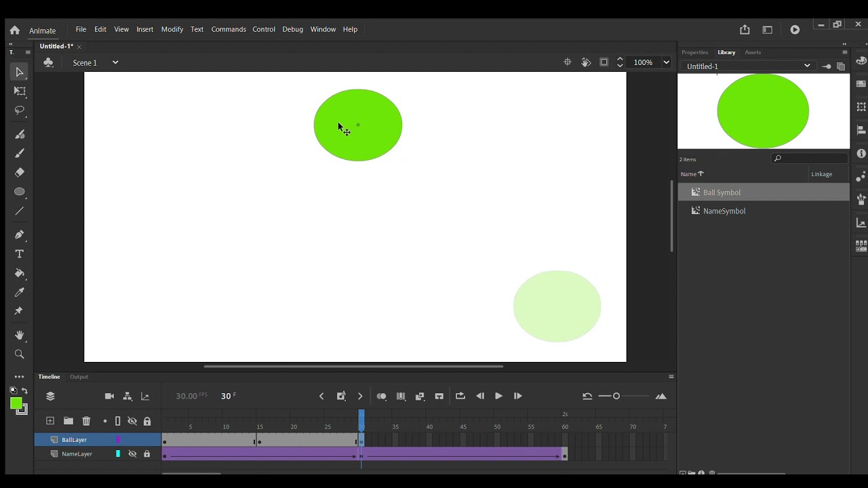The height and width of the screenshot is (488, 868).
Task: Select the Lasso tool
Action: click(x=20, y=110)
